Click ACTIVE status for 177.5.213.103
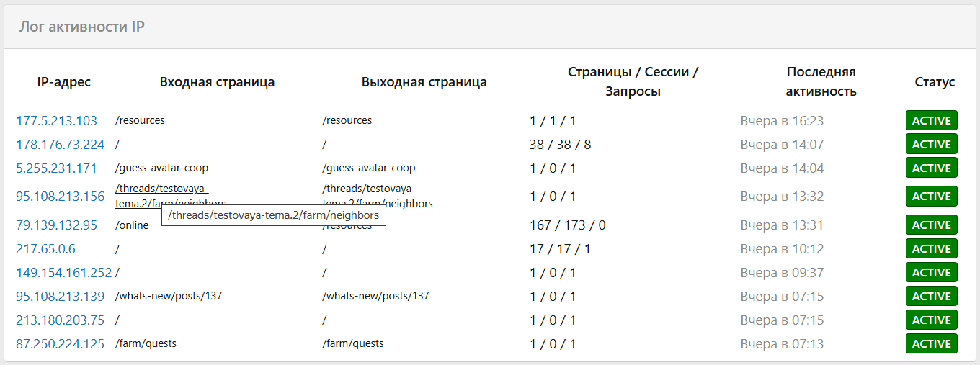980x365 pixels. (x=931, y=121)
